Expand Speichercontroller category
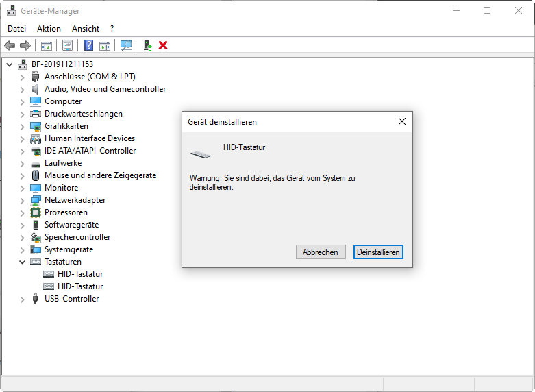 (22, 237)
